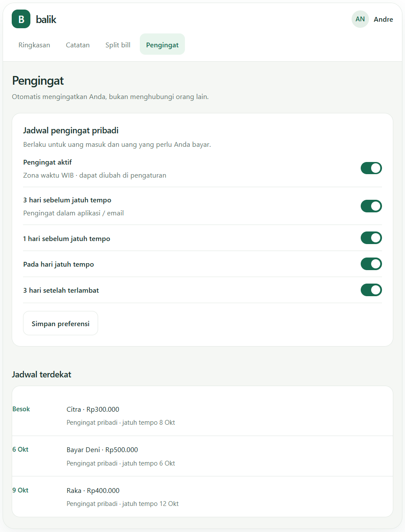Viewport: 405px width, 532px height.
Task: Toggle Pada hari jatuh tempo reminder
Action: (371, 264)
